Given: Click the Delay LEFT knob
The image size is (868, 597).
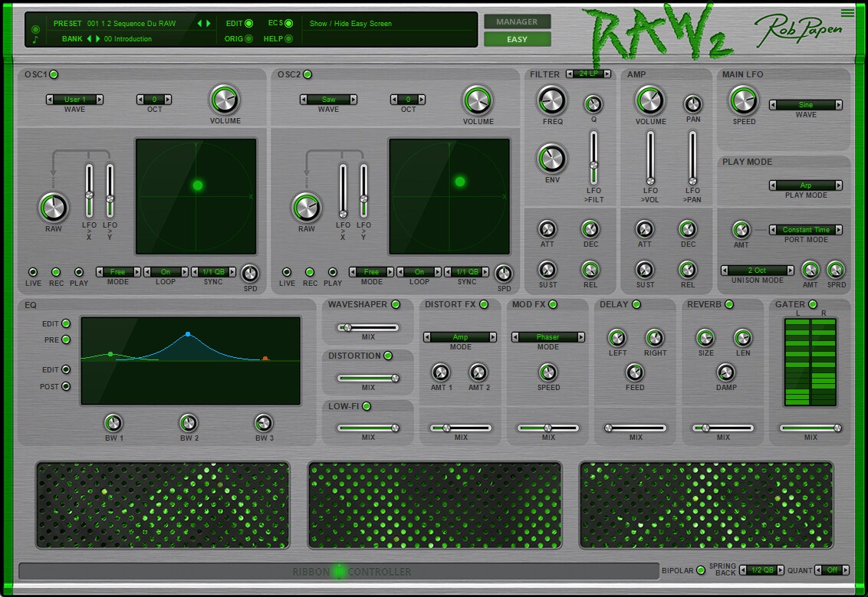Looking at the screenshot, I should tap(617, 337).
